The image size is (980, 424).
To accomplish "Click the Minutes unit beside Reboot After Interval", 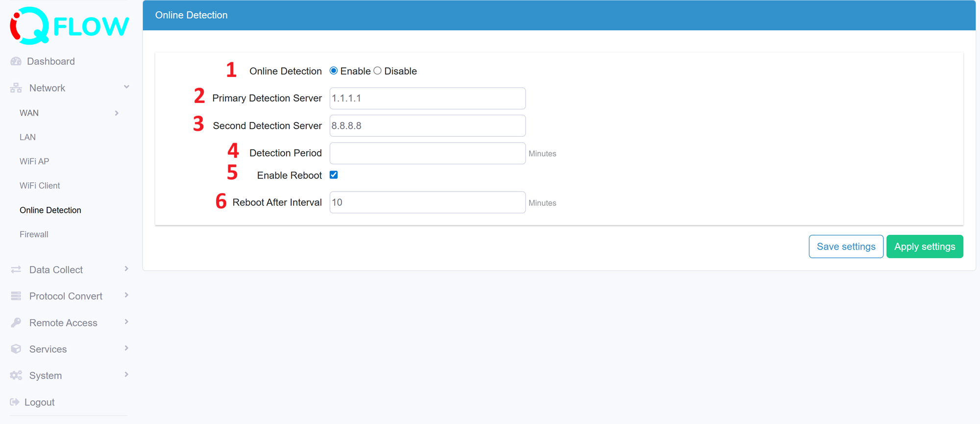I will [x=542, y=203].
